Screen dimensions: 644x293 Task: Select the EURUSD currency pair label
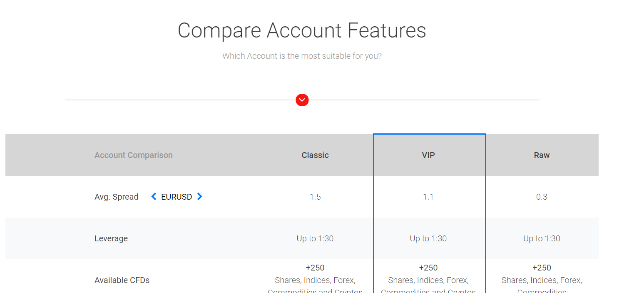click(x=177, y=197)
